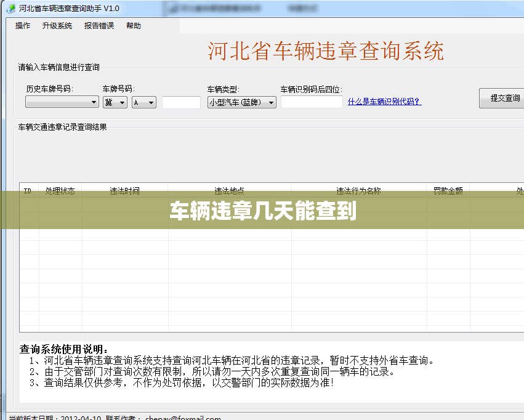This screenshot has width=524, height=420.
Task: Click the 车牌号码 label
Action: tap(118, 89)
